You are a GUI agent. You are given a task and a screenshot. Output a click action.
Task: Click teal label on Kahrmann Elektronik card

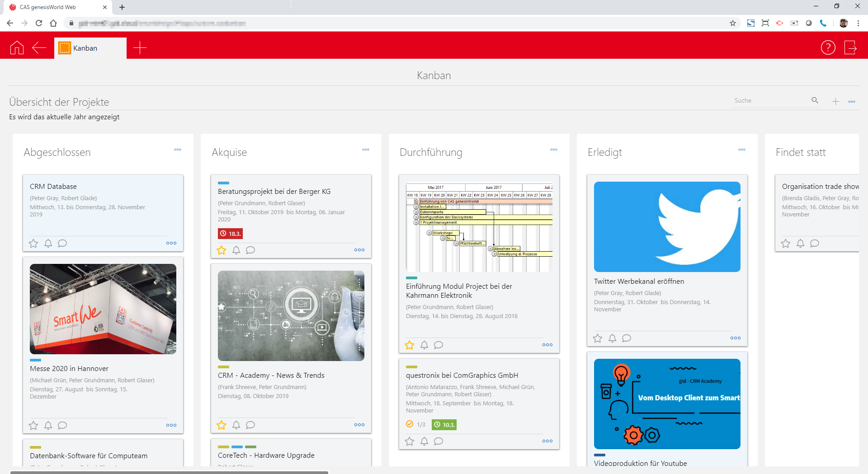(412, 278)
